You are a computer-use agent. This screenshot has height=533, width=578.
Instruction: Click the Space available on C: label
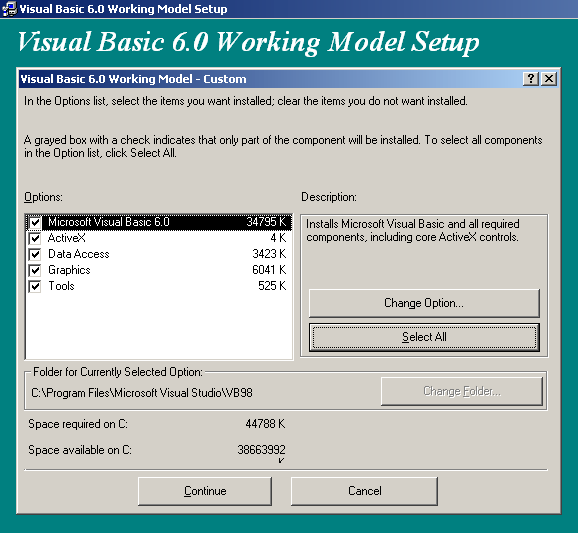pos(80,450)
